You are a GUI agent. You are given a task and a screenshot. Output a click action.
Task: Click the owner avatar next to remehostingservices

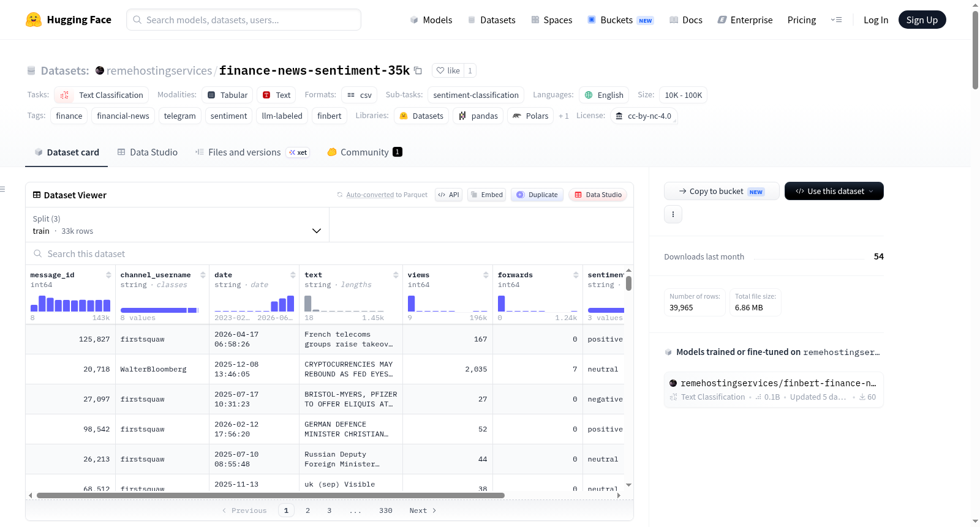[x=100, y=70]
